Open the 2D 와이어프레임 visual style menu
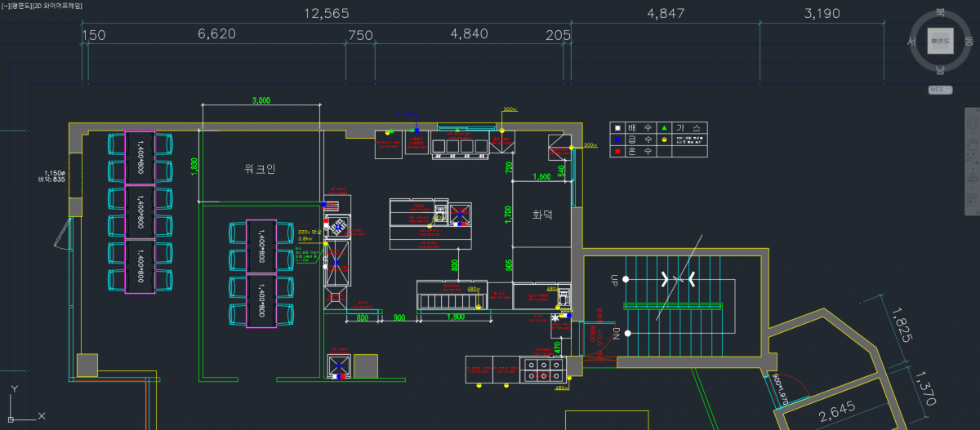The image size is (980, 430). pyautogui.click(x=57, y=6)
